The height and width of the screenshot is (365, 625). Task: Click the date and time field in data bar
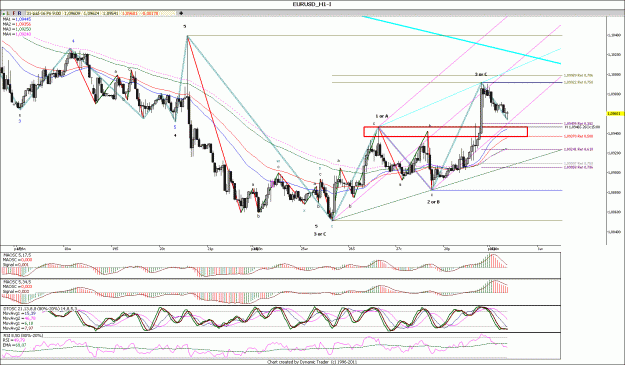coord(44,13)
